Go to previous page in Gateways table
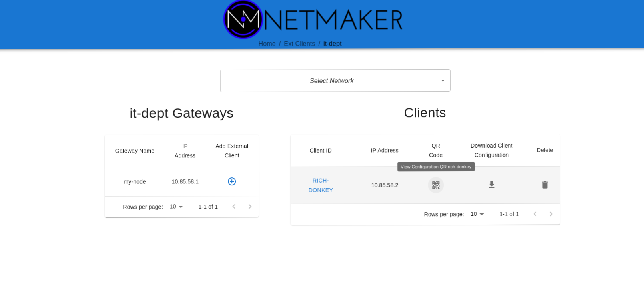 click(234, 207)
